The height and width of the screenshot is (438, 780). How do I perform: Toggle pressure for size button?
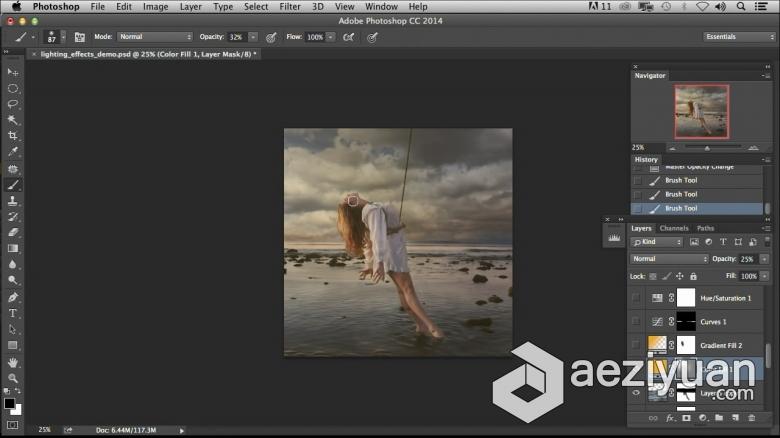[x=372, y=37]
